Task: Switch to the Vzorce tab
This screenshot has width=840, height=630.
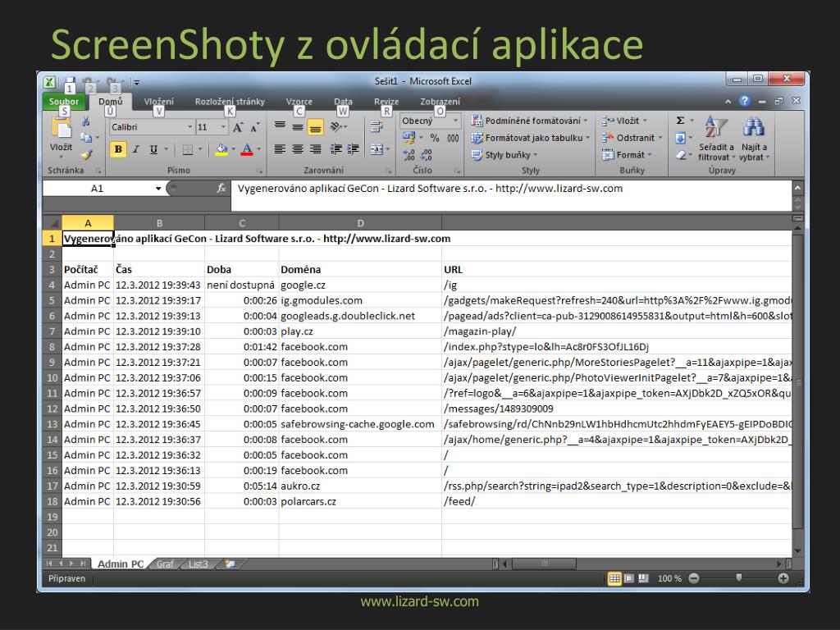Action: 299,101
